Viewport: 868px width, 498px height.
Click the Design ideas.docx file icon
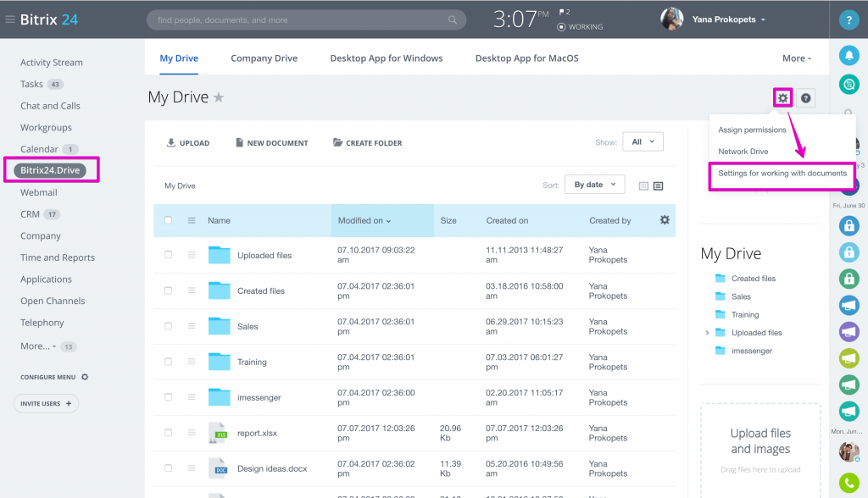click(x=218, y=468)
